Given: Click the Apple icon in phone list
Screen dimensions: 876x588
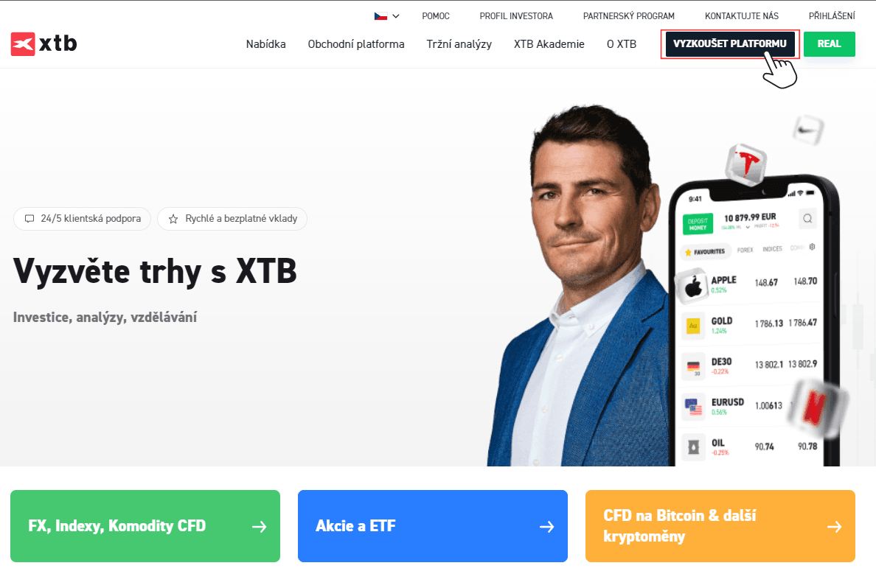Looking at the screenshot, I should [692, 287].
